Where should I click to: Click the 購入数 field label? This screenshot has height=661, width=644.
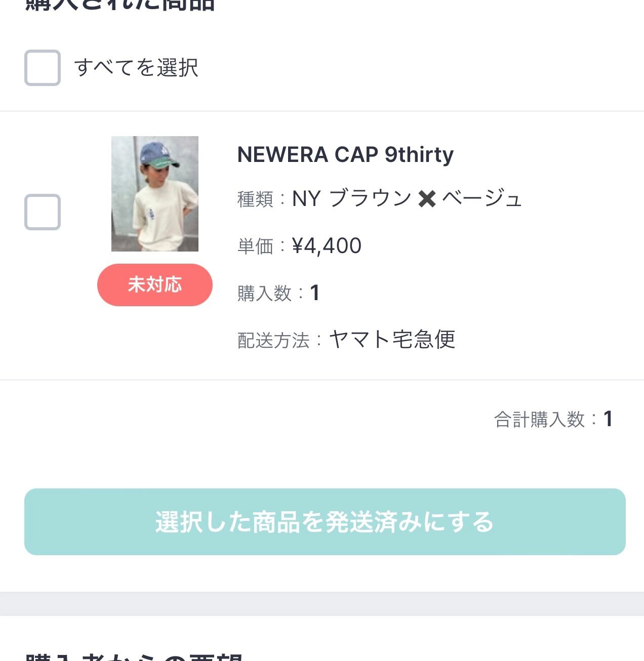tap(265, 293)
